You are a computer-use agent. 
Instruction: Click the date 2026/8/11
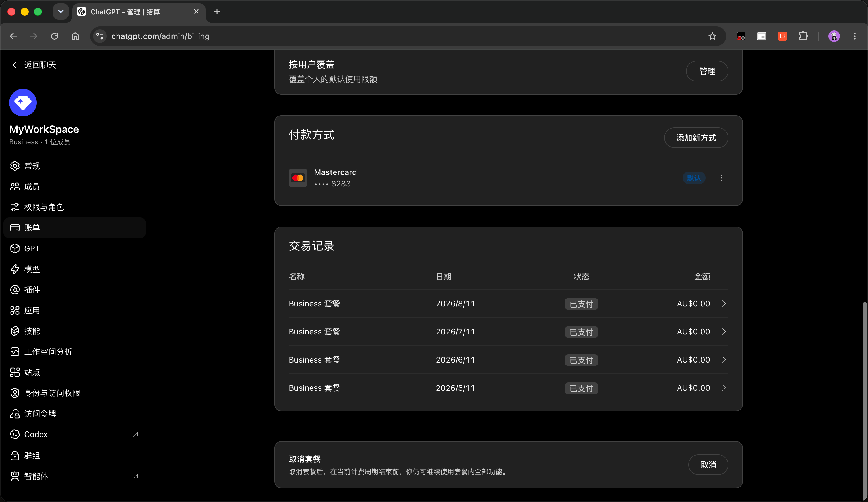point(455,304)
